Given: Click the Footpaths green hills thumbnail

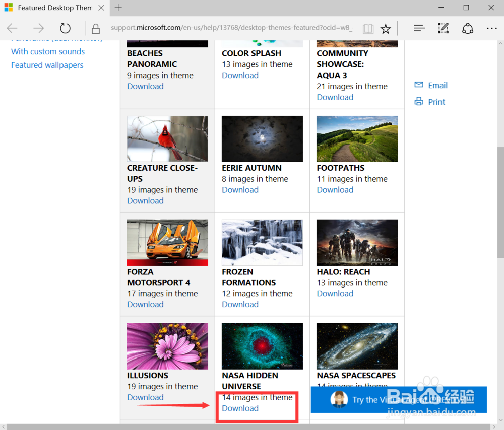Looking at the screenshot, I should click(x=357, y=139).
